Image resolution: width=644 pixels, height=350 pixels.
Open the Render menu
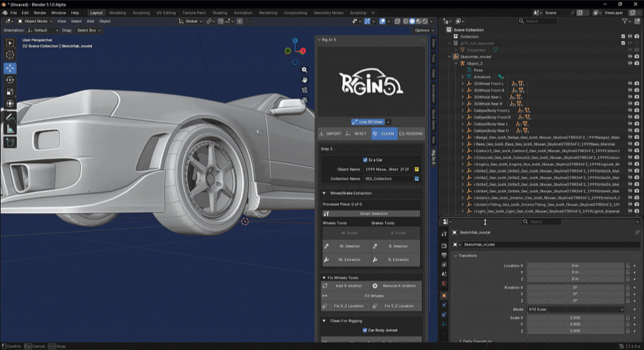pyautogui.click(x=40, y=13)
